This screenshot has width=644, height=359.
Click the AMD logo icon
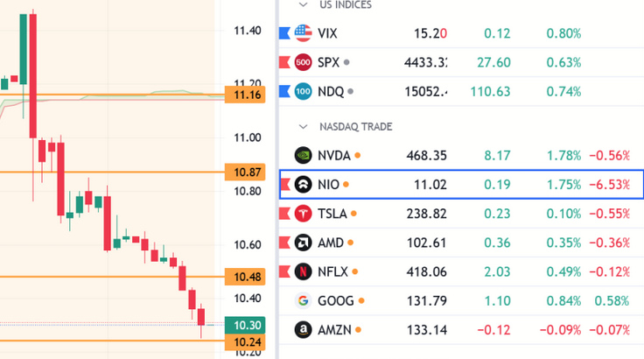(304, 243)
